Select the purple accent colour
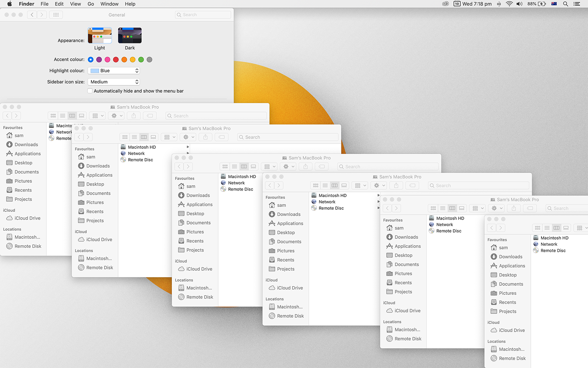The image size is (588, 368). pos(99,60)
